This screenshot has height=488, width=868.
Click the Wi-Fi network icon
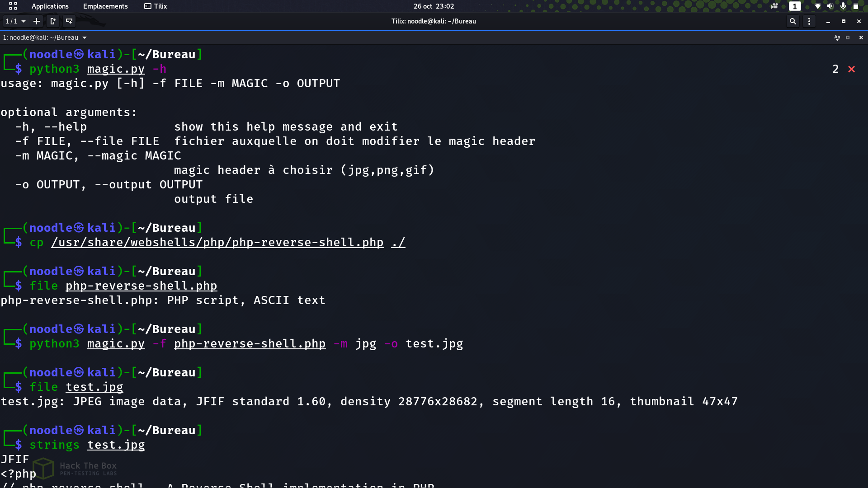click(817, 6)
